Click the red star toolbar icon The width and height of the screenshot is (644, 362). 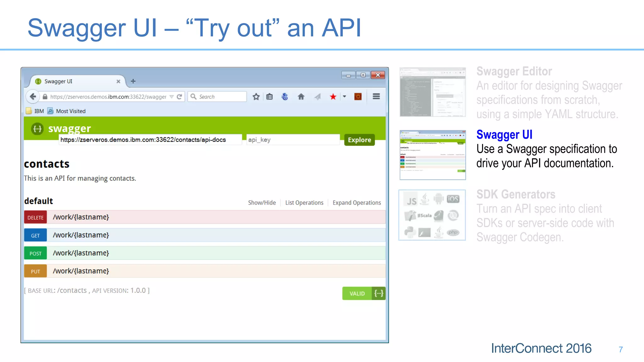point(333,96)
